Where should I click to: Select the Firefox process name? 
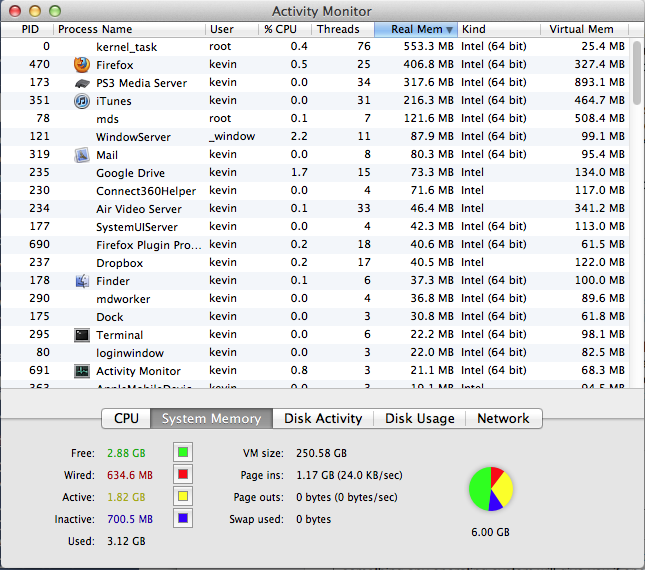[x=114, y=65]
